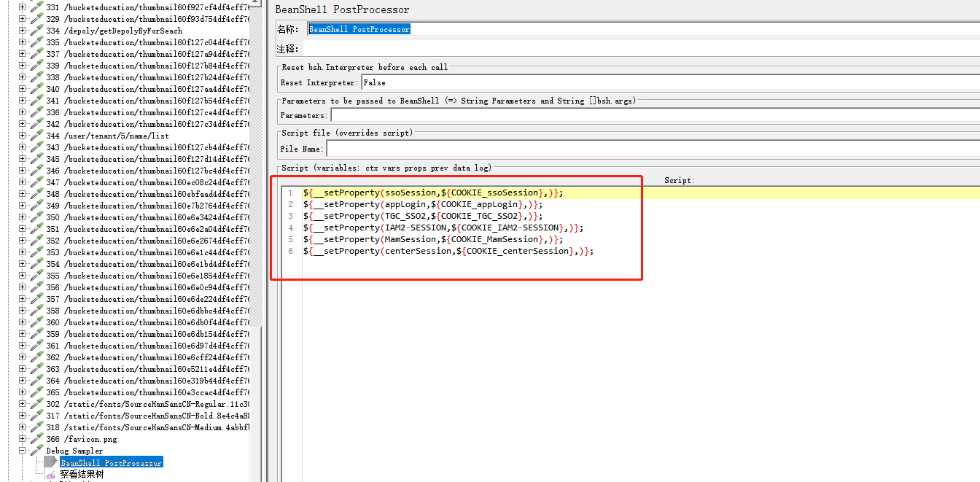
Task: Select the 察看结果树 tree item
Action: tap(82, 474)
